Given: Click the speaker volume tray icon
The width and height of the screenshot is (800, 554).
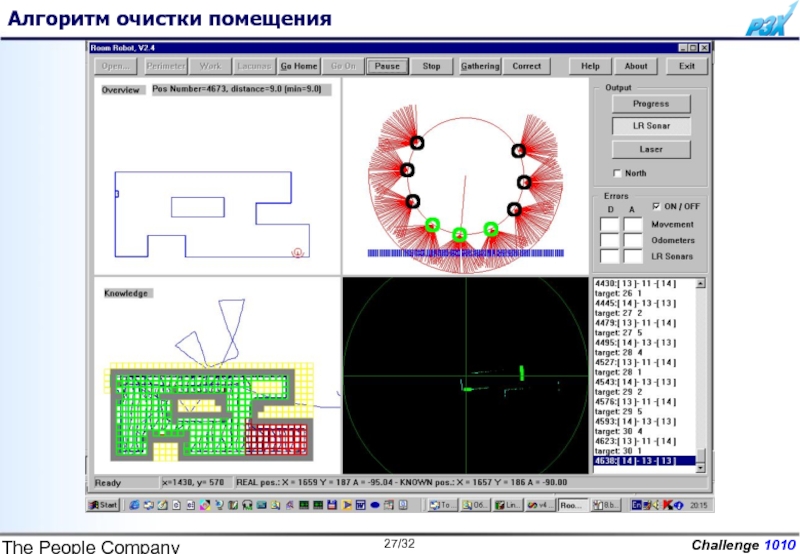Looking at the screenshot, I should [x=656, y=505].
